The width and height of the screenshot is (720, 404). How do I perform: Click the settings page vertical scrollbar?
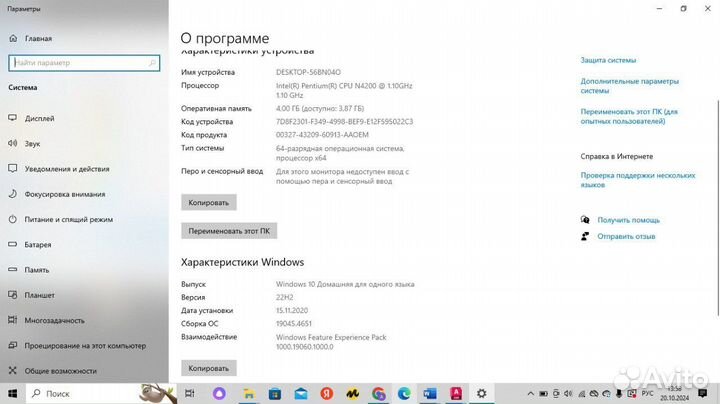pyautogui.click(x=718, y=208)
